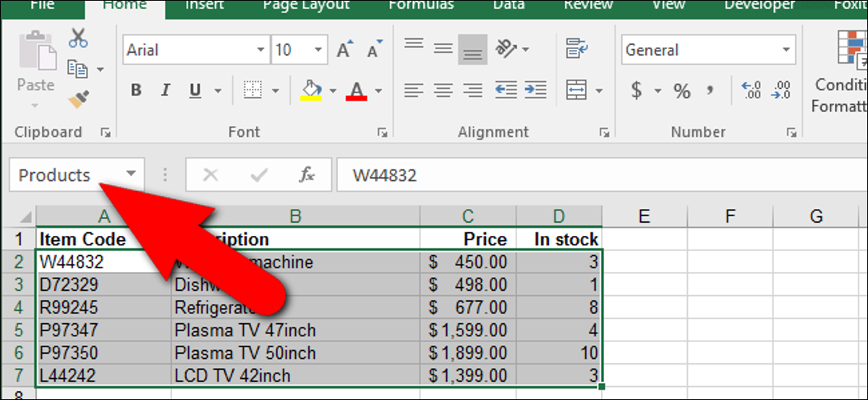The height and width of the screenshot is (400, 868).
Task: Click the In stock header cell
Action: pyautogui.click(x=559, y=239)
